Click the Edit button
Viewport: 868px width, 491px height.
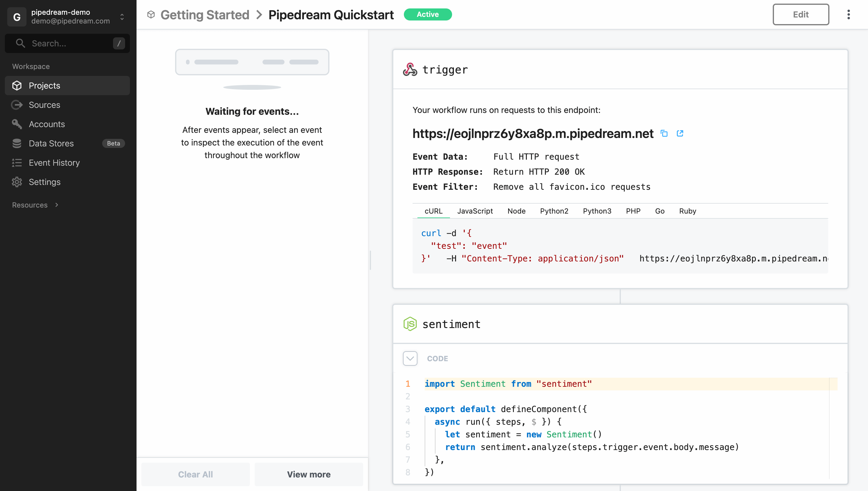(801, 14)
